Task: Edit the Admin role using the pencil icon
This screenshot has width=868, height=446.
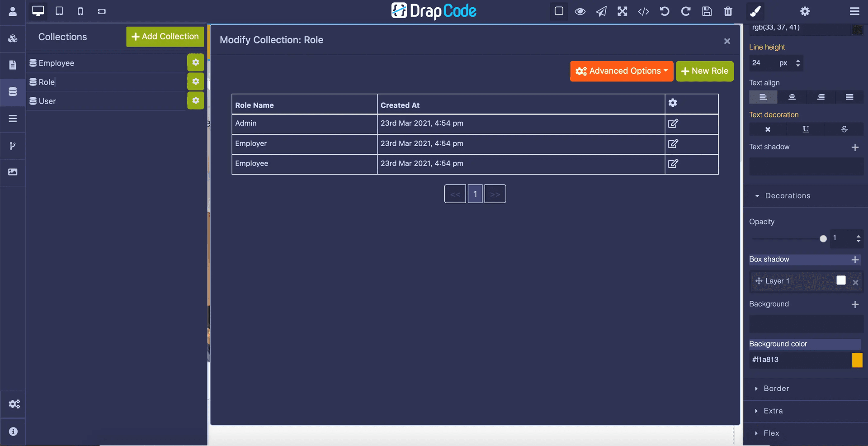Action: pos(673,123)
